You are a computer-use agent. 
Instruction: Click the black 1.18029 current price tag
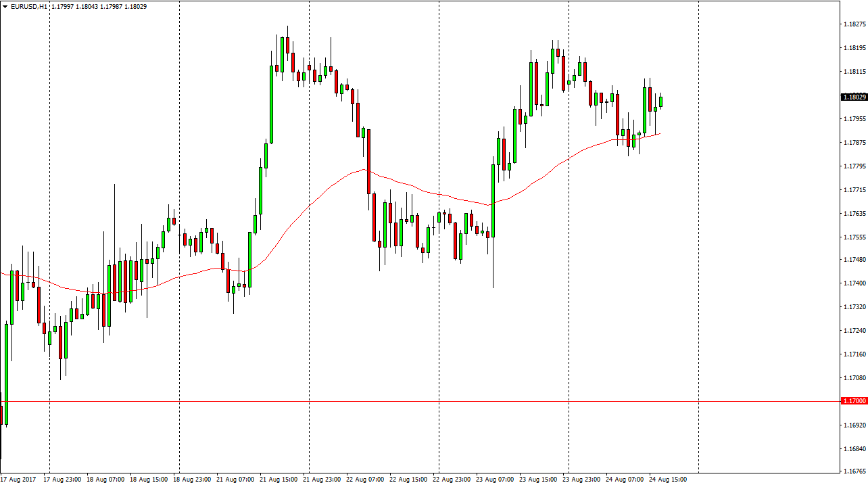[854, 97]
